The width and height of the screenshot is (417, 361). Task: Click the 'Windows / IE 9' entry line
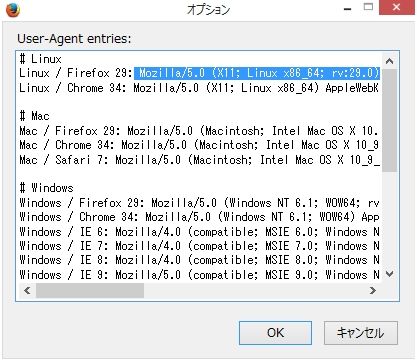[199, 275]
